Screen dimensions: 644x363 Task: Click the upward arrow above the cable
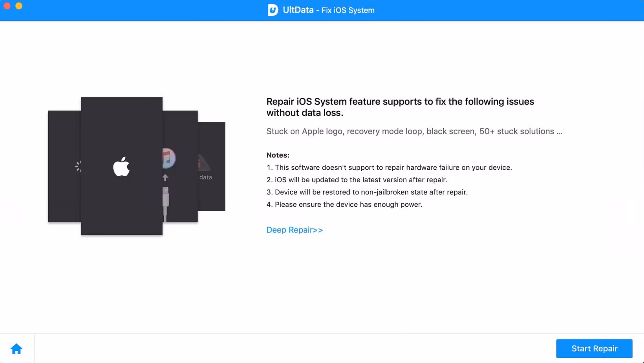click(x=165, y=178)
